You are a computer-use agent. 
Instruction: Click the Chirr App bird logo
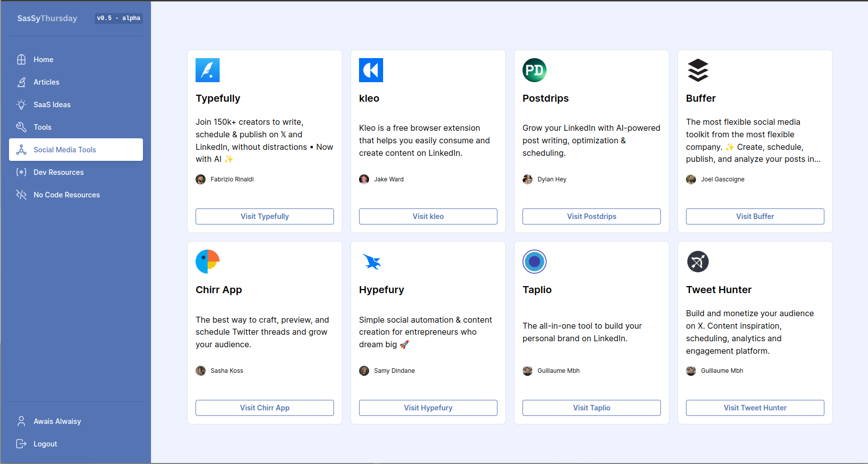coord(208,262)
